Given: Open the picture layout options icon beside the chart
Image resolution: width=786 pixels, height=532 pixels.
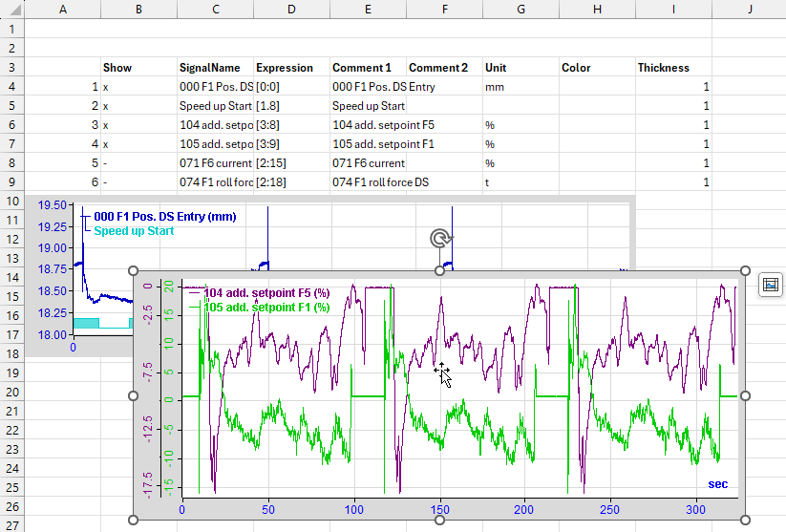Looking at the screenshot, I should [x=771, y=285].
